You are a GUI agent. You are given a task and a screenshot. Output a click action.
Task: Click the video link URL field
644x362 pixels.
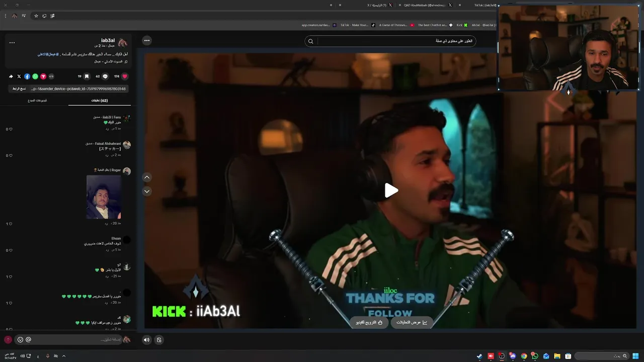[78, 88]
